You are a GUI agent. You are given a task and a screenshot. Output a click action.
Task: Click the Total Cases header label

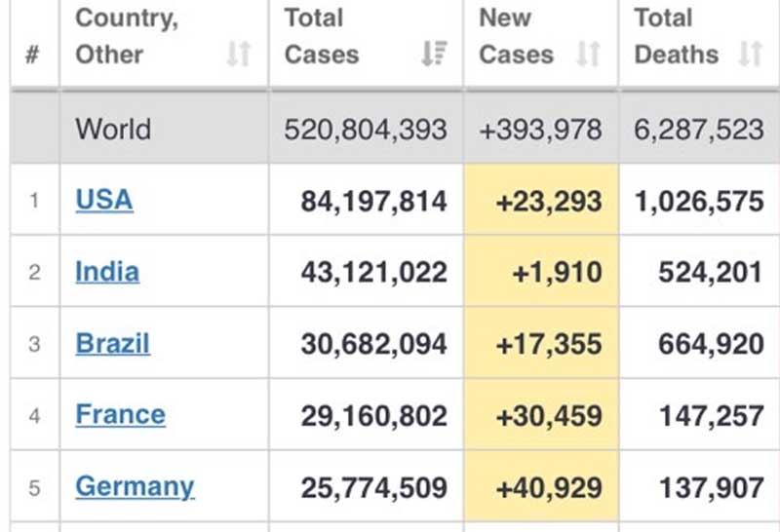(x=322, y=36)
